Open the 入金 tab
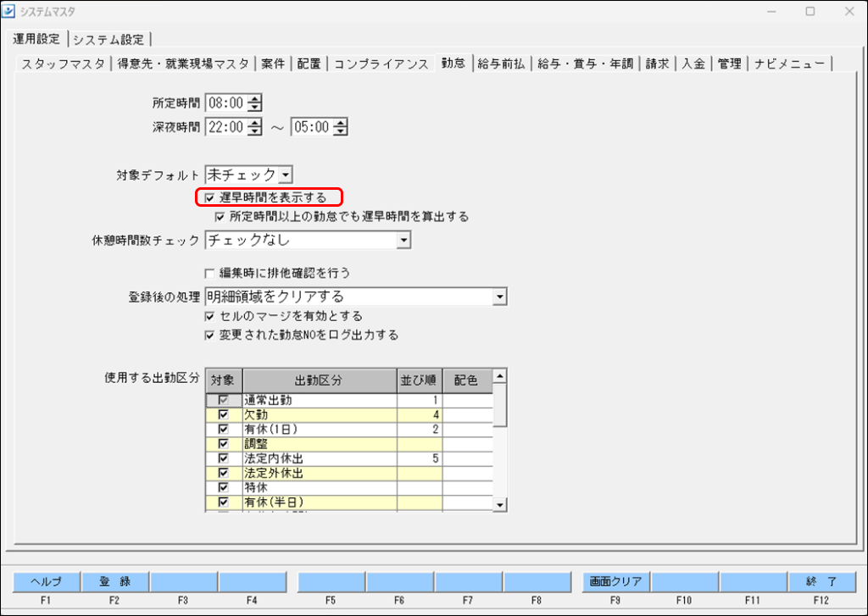Viewport: 868px width, 616px height. [693, 64]
